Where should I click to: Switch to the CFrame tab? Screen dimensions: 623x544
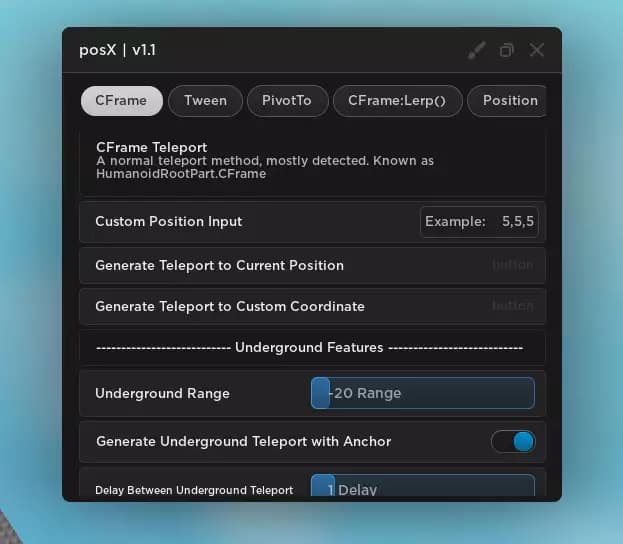point(121,100)
